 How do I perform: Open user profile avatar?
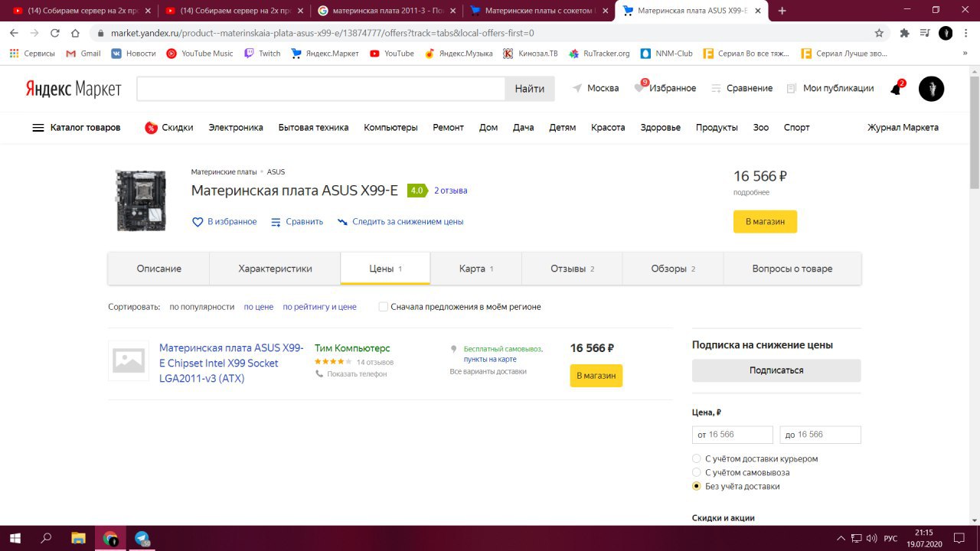[x=931, y=88]
